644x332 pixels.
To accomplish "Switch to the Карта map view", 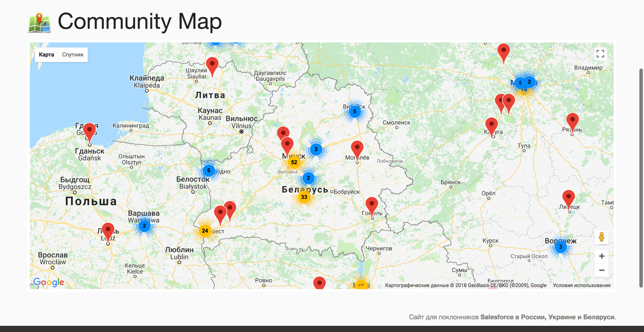I will point(46,55).
